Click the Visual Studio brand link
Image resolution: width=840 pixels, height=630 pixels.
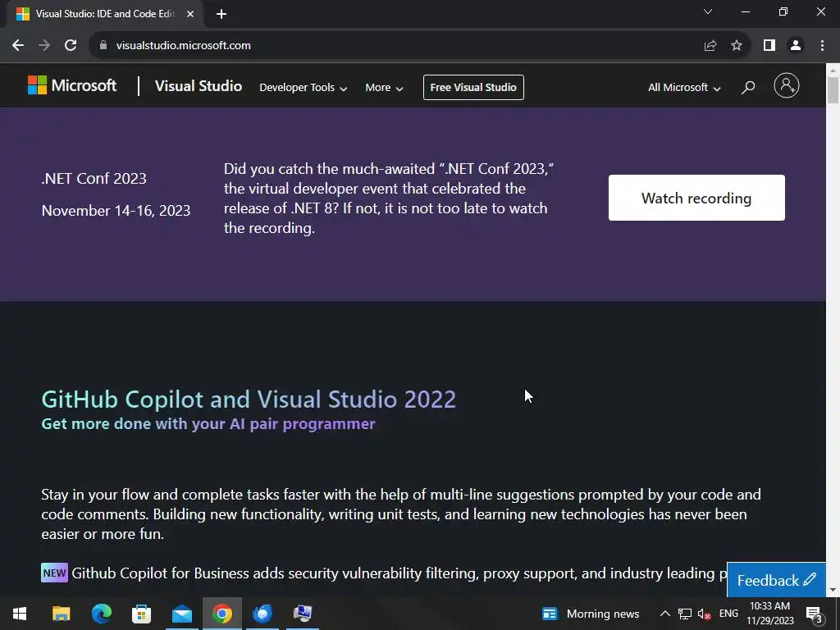pyautogui.click(x=199, y=85)
